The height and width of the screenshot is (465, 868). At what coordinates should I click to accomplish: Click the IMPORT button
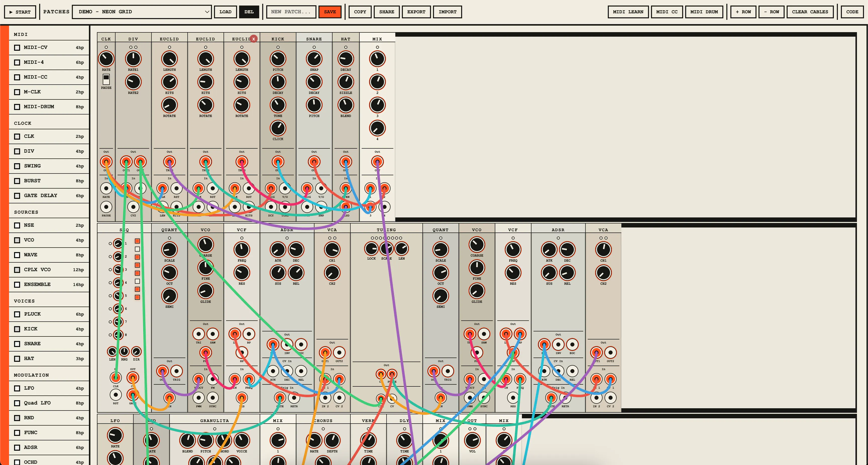coord(448,12)
